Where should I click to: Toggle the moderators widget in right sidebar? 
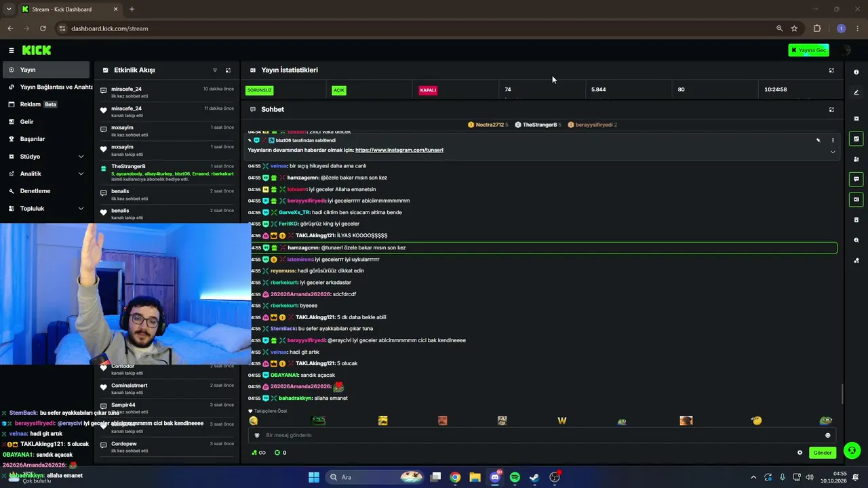(856, 159)
